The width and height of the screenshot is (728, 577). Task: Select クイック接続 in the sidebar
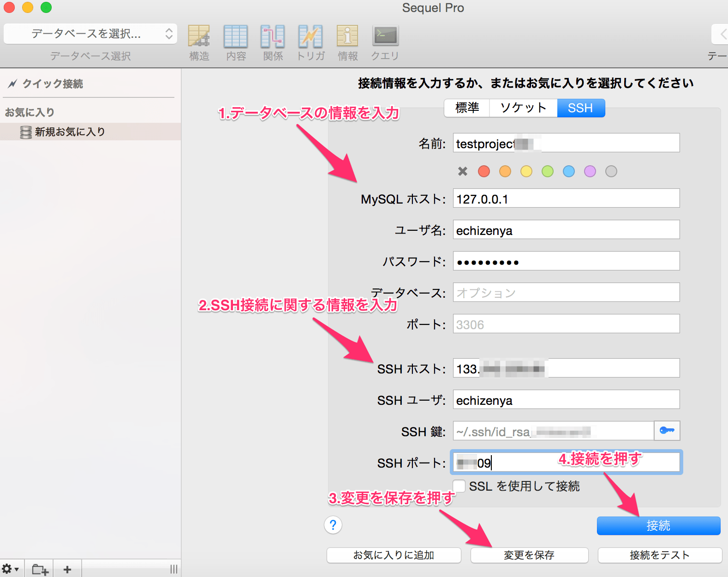(x=53, y=84)
